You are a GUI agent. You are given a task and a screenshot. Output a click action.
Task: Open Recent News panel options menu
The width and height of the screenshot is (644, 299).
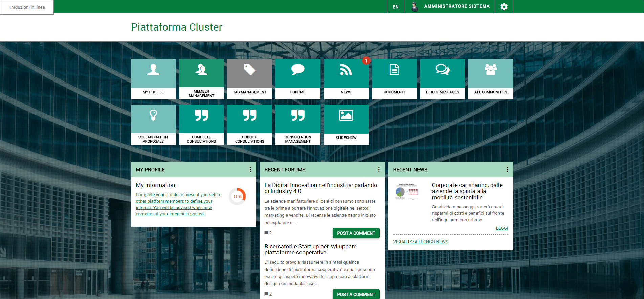(507, 169)
